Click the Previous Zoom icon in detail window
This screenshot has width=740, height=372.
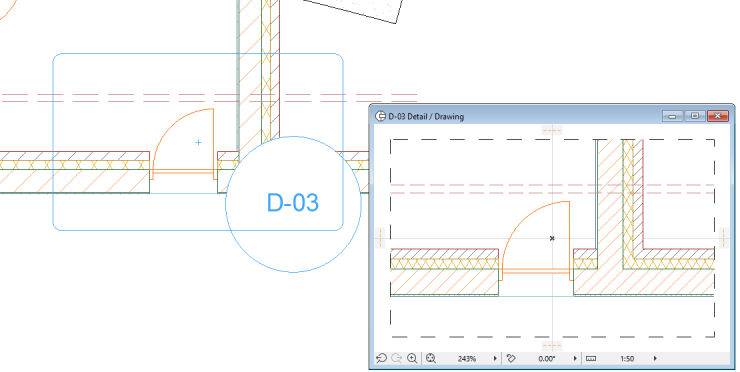pyautogui.click(x=381, y=358)
